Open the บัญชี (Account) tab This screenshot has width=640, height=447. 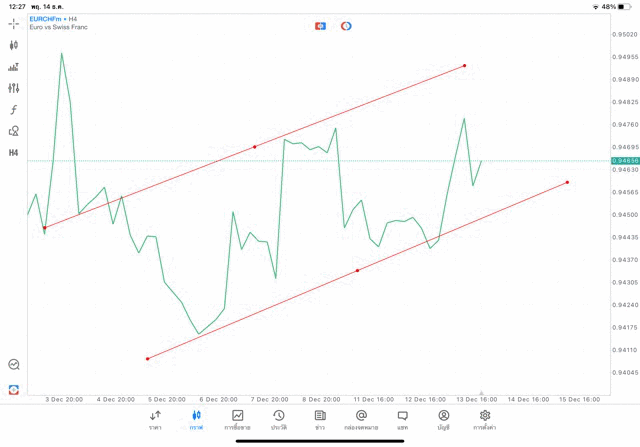point(443,420)
